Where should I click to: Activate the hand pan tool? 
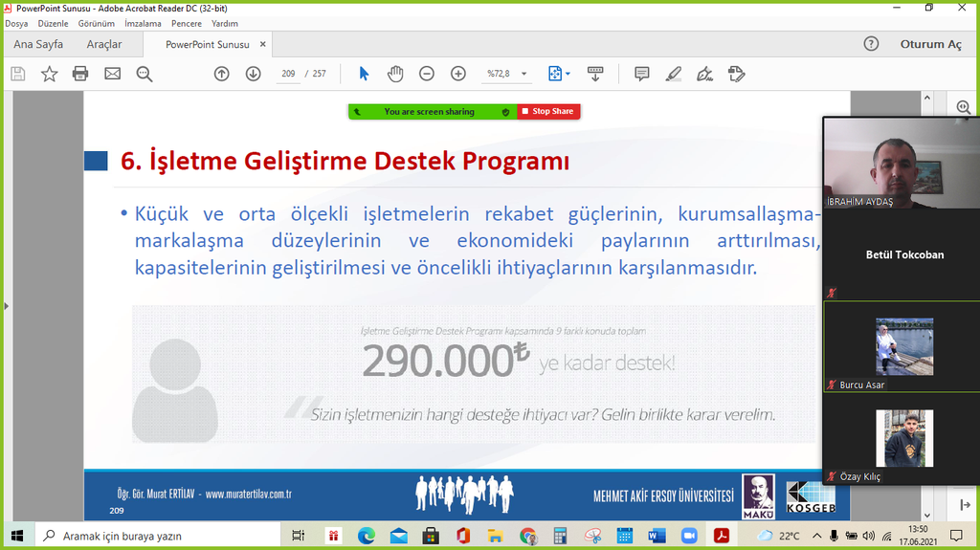point(395,74)
